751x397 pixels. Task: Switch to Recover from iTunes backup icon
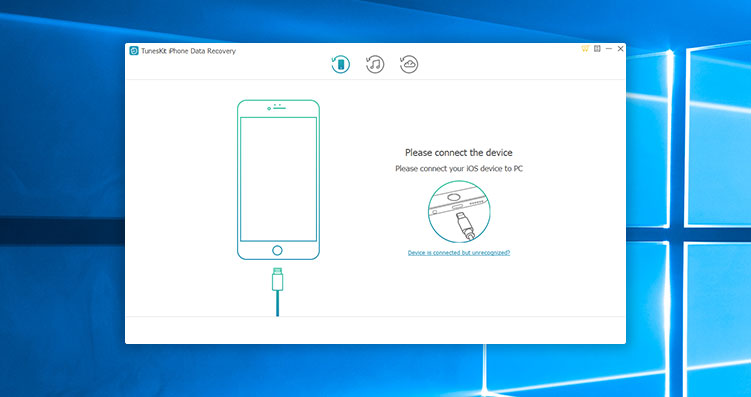375,64
